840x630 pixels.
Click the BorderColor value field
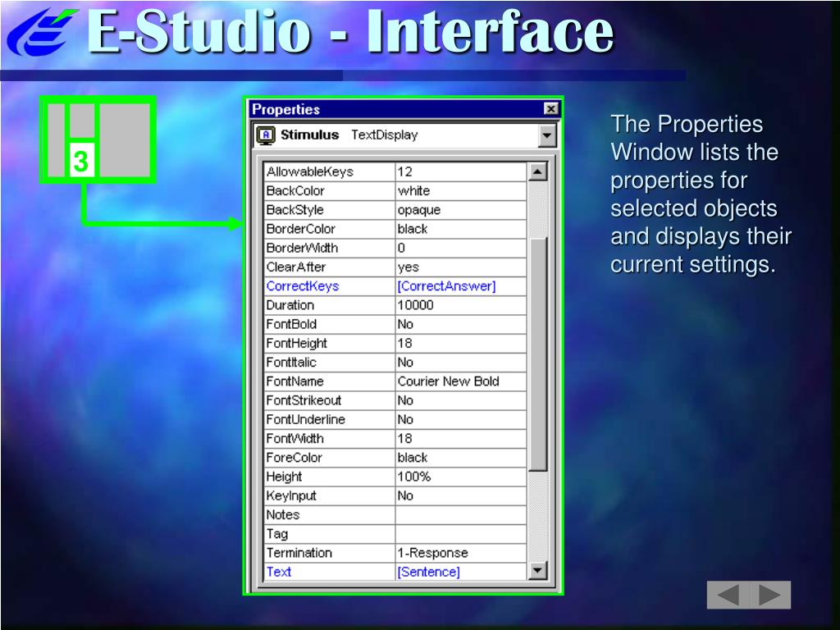(x=461, y=230)
